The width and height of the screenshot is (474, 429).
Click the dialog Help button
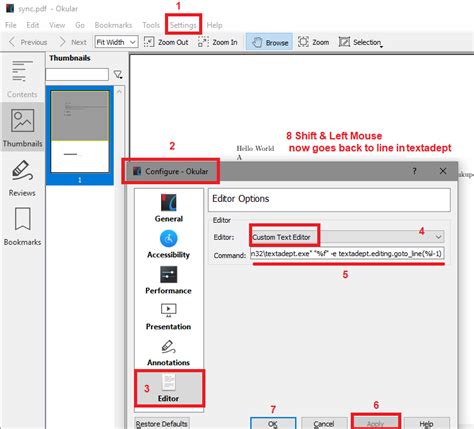426,423
